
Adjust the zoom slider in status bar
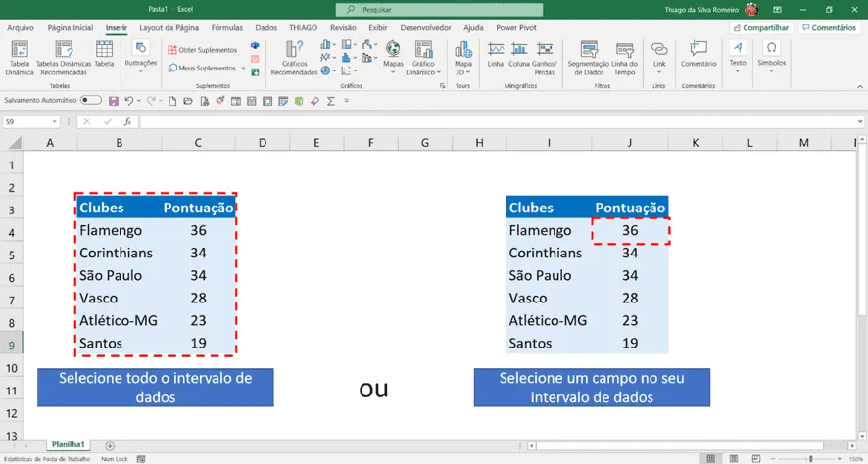pos(810,459)
